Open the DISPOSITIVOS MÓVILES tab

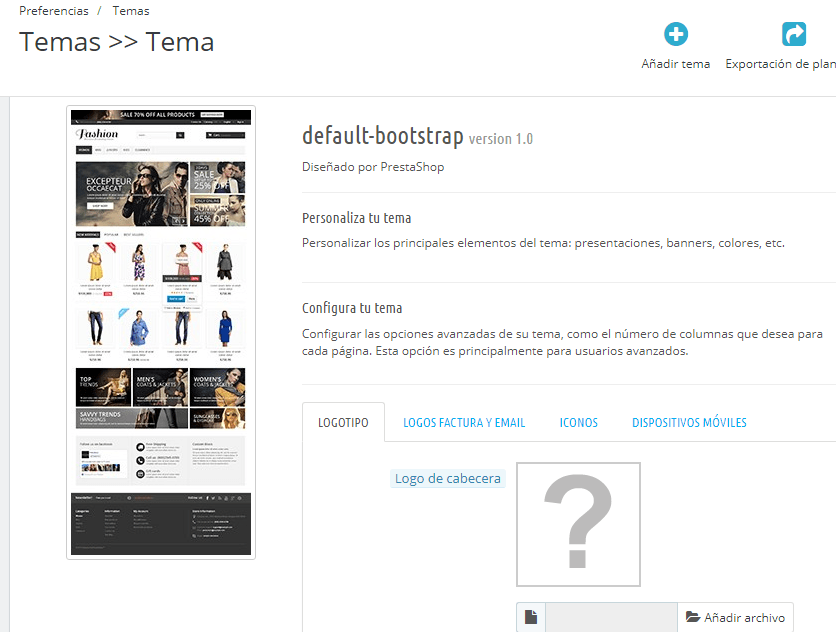689,422
